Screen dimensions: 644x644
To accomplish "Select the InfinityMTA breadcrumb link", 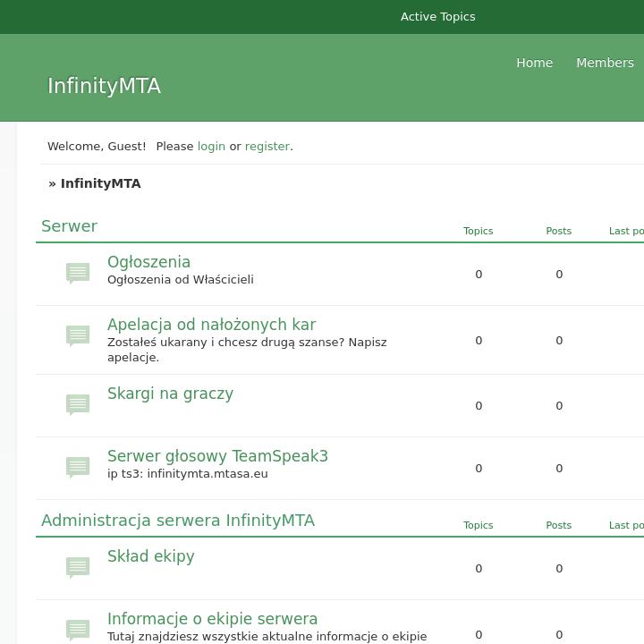I will click(x=100, y=183).
